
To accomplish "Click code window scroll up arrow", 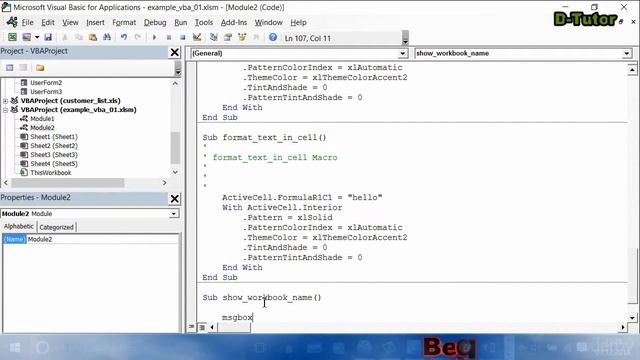I will tap(632, 70).
